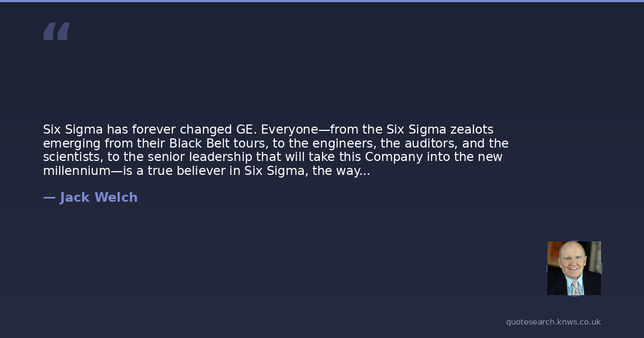The width and height of the screenshot is (644, 338).
Task: Click the purple accent bar at top
Action: (x=322, y=1)
